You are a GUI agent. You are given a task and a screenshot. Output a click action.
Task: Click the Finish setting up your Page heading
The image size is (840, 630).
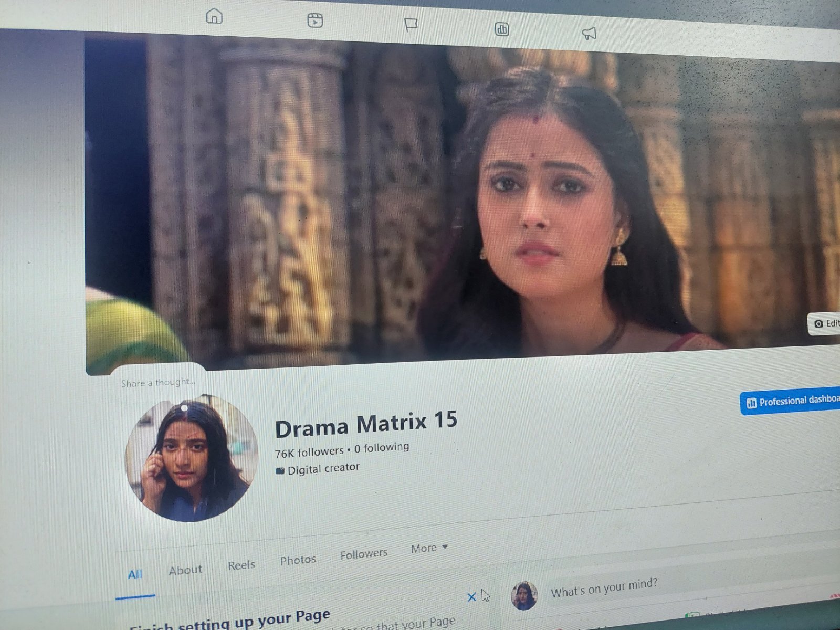click(230, 621)
